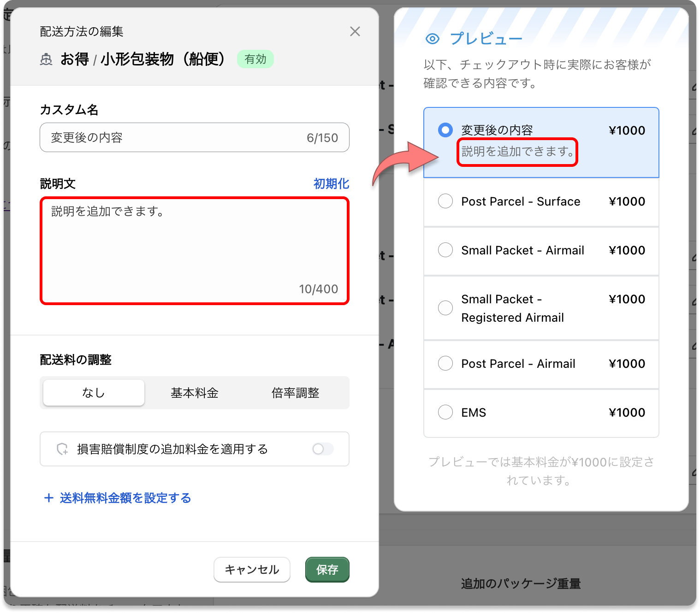This screenshot has height=613, width=700.
Task: Select Small Packet - Airmail option
Action: pos(445,250)
